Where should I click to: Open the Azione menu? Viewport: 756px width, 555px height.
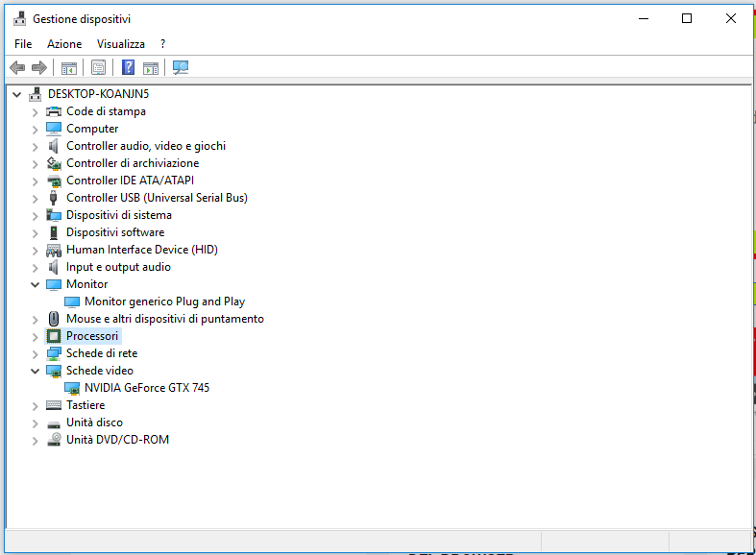coord(64,44)
